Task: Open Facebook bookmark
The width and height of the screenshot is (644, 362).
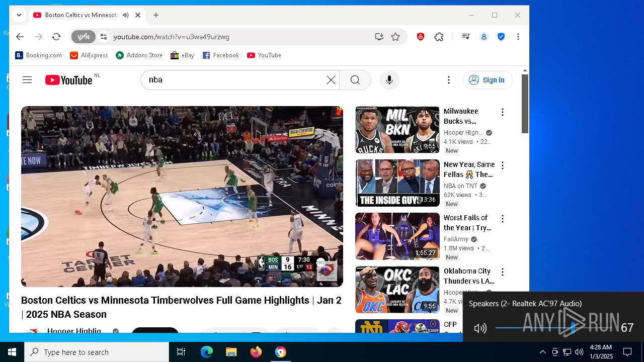Action: pos(221,55)
